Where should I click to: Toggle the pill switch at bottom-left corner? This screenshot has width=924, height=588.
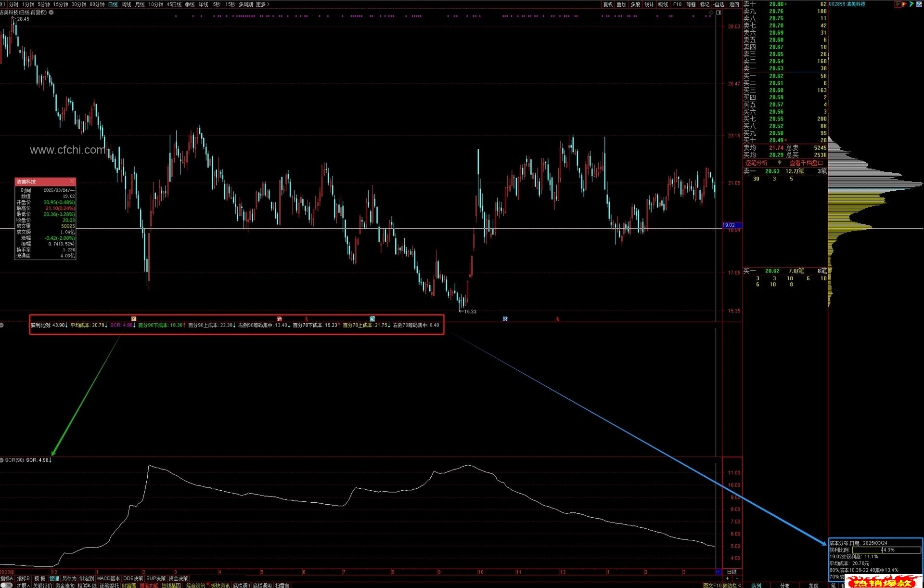click(6, 586)
